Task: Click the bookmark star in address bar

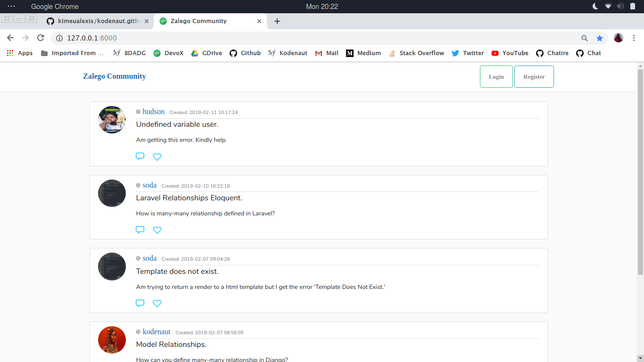Action: [x=600, y=38]
